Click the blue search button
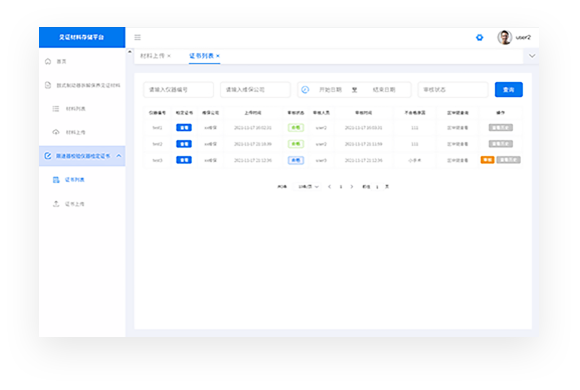580x390 pixels. tap(509, 90)
